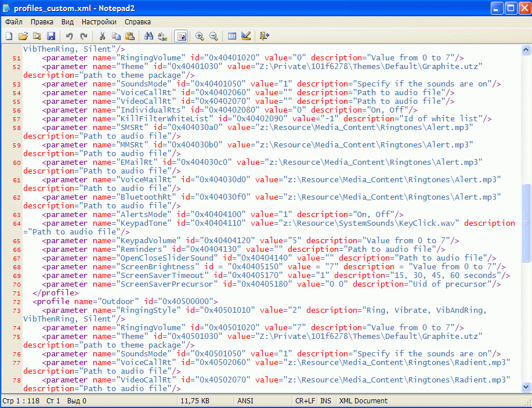Zoom in with the magnifier plus icon
The width and height of the screenshot is (532, 408).
pyautogui.click(x=200, y=36)
